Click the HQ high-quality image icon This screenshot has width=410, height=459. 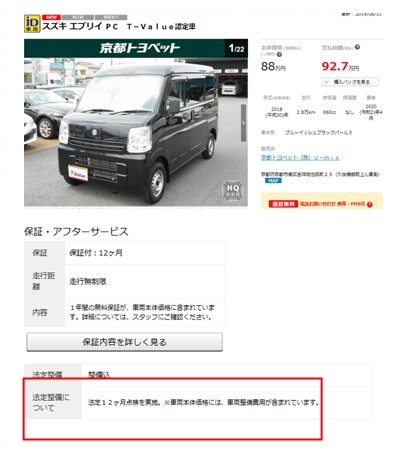coord(233,190)
